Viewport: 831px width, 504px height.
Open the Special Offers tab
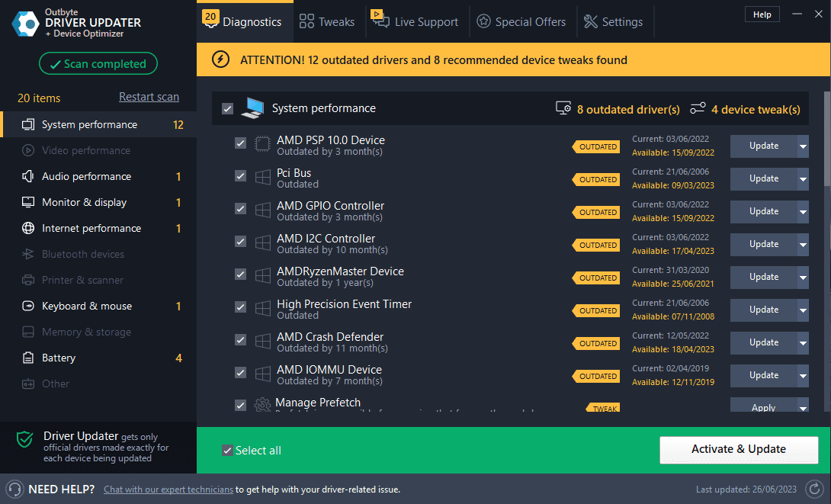(x=521, y=21)
